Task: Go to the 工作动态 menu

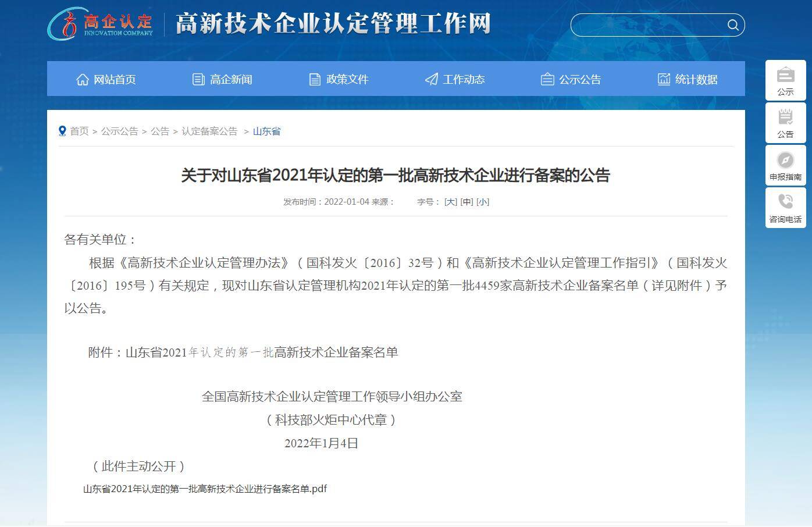Action: (455, 79)
